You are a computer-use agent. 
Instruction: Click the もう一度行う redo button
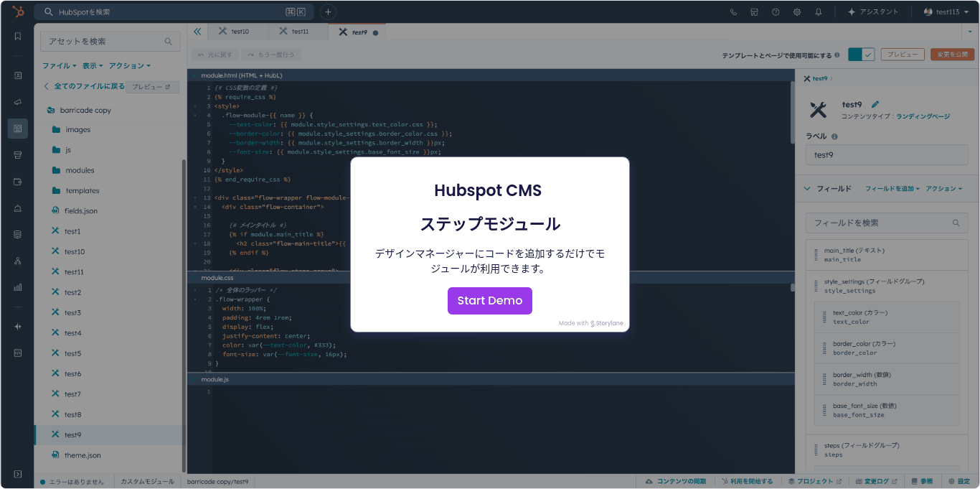[271, 55]
